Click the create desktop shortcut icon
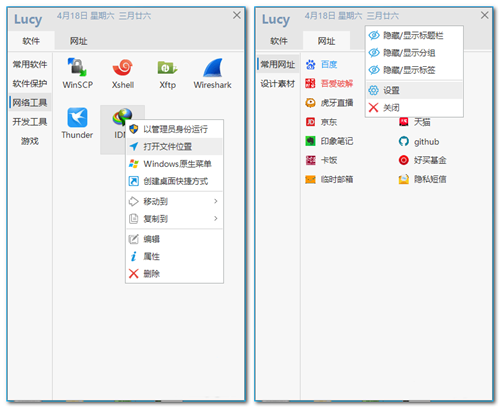500x408 pixels. 134,181
